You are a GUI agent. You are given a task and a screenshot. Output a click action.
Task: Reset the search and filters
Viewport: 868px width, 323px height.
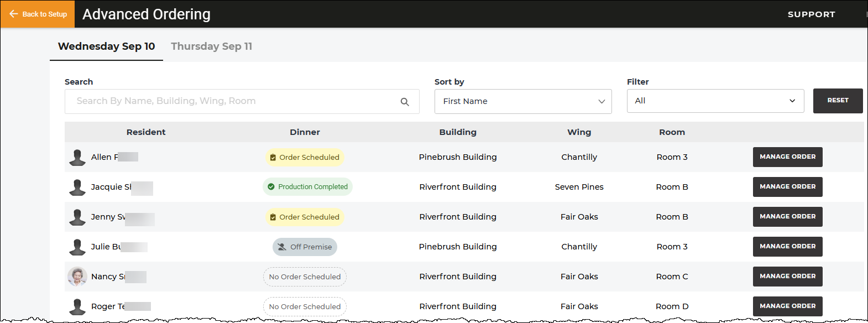[838, 101]
